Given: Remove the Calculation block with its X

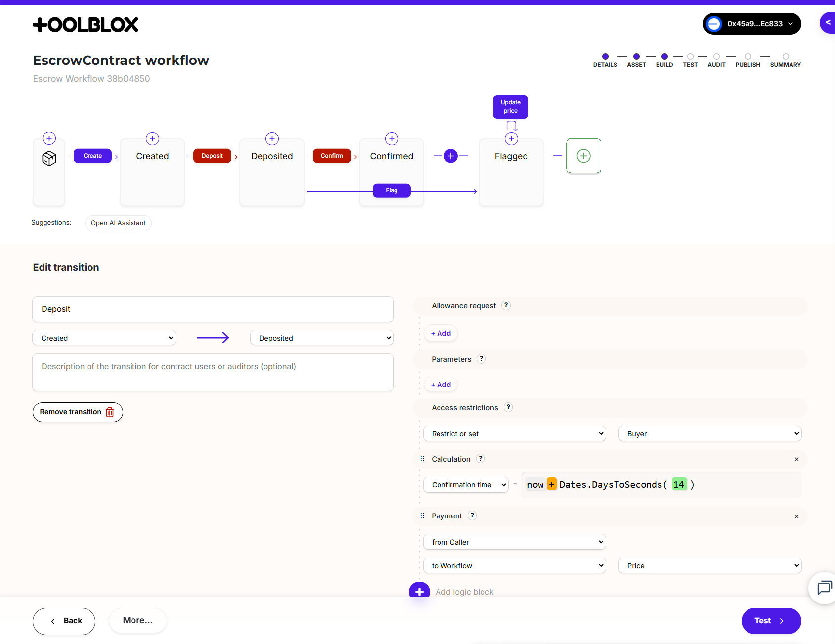Looking at the screenshot, I should (x=796, y=459).
